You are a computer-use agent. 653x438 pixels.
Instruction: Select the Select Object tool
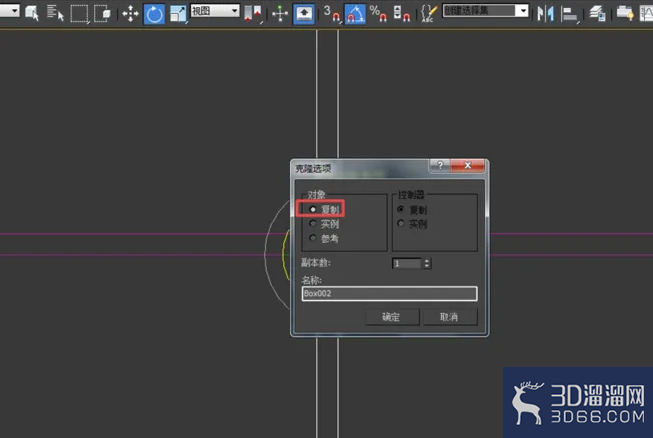[x=32, y=13]
